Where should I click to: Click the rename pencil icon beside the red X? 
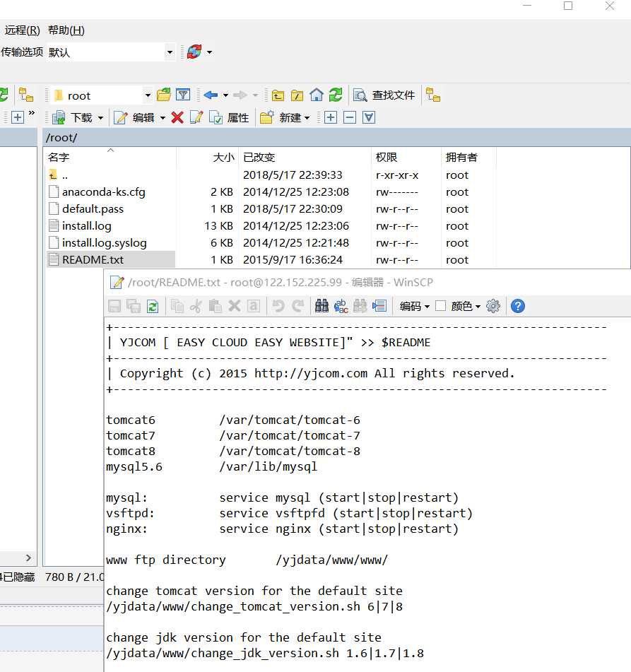tap(196, 117)
